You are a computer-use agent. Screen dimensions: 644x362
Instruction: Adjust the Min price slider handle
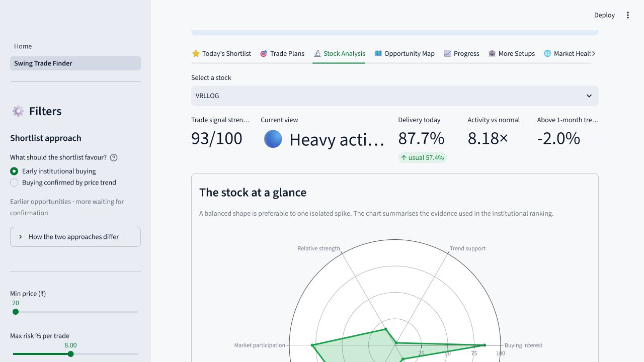point(16,312)
